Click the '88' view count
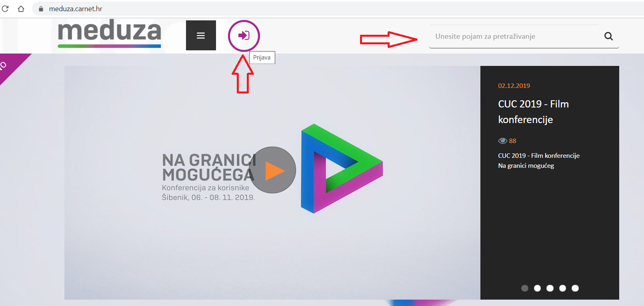This screenshot has width=644, height=306. pos(512,141)
